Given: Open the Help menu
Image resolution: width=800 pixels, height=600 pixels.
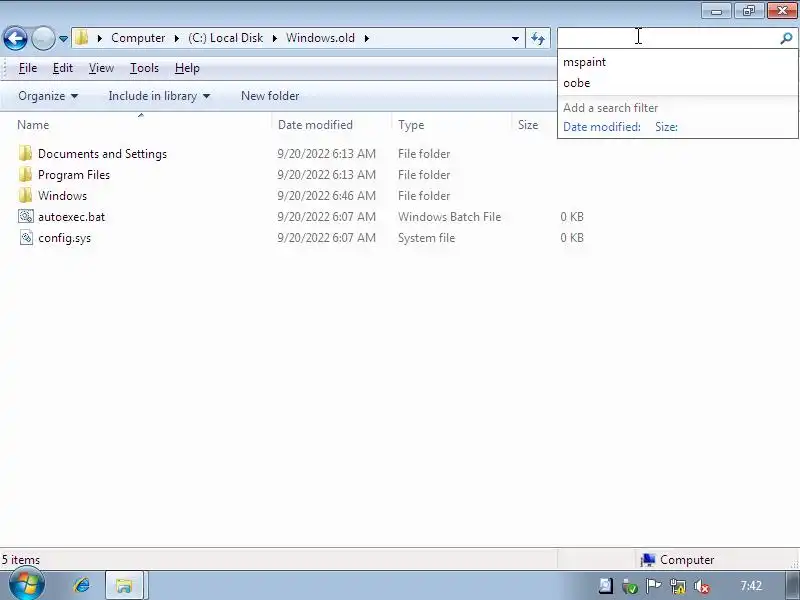Looking at the screenshot, I should [187, 68].
